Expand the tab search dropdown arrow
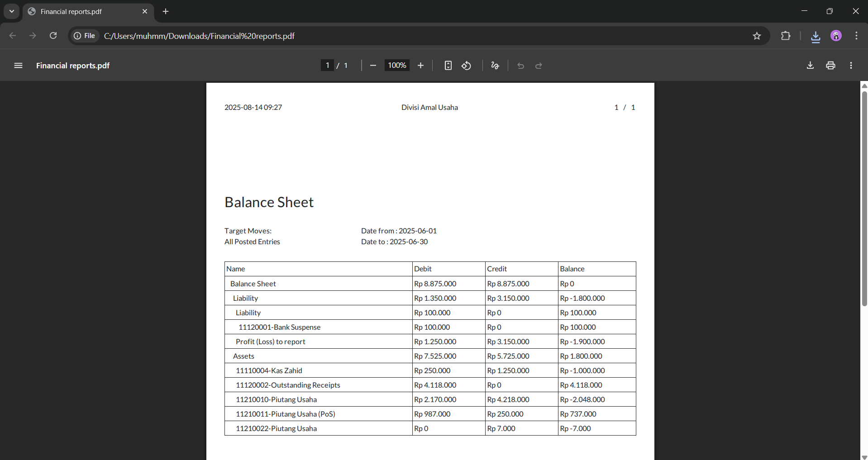The height and width of the screenshot is (460, 868). point(12,11)
